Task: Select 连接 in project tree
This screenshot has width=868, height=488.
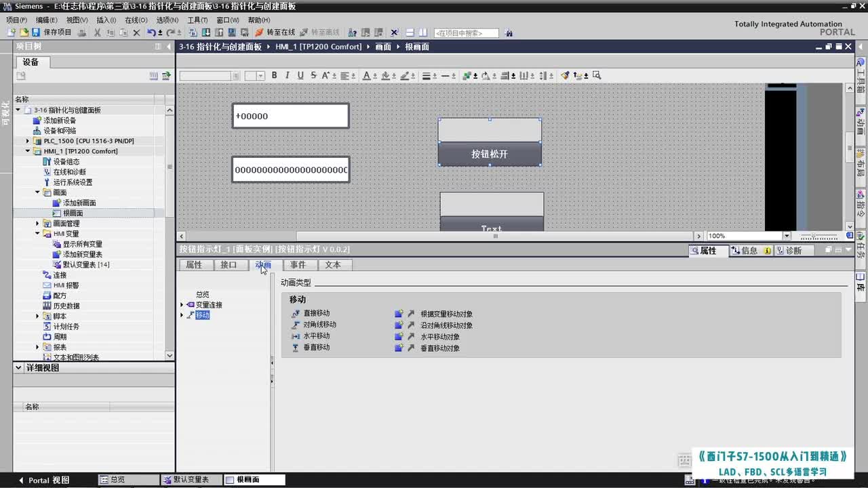Action: click(x=60, y=274)
